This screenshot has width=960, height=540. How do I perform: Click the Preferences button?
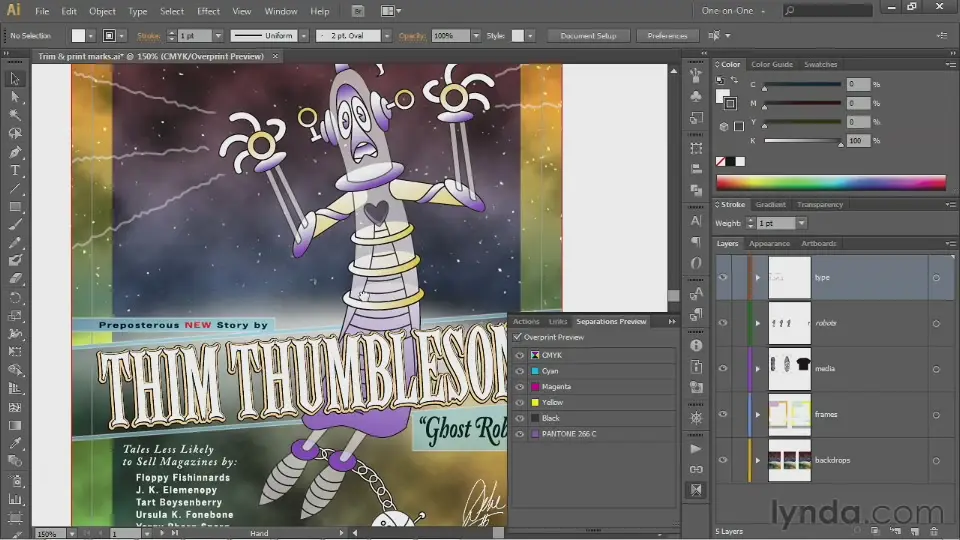click(x=667, y=36)
